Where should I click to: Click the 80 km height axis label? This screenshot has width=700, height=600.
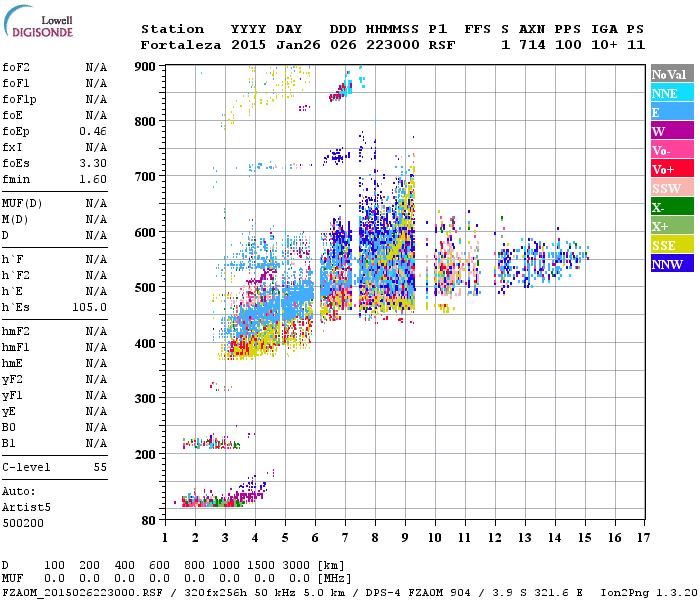click(148, 521)
